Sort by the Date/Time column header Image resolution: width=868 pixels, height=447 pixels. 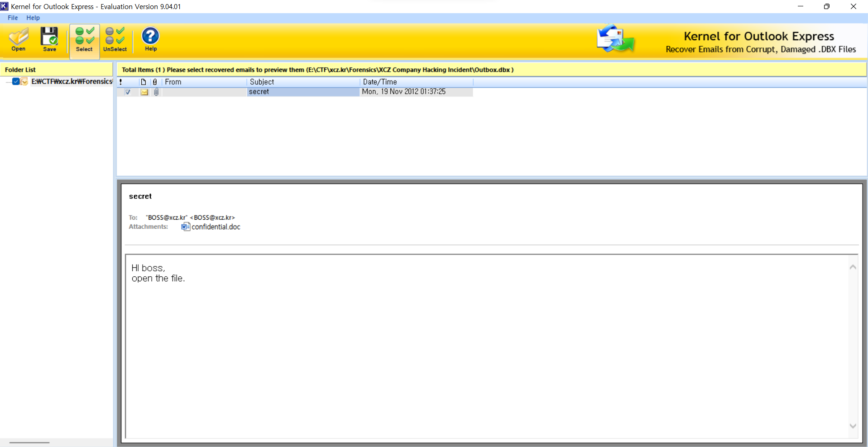[x=417, y=82]
